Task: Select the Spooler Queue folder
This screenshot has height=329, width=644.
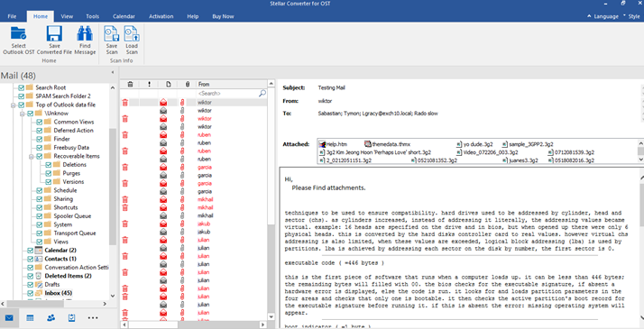Action: click(x=72, y=216)
